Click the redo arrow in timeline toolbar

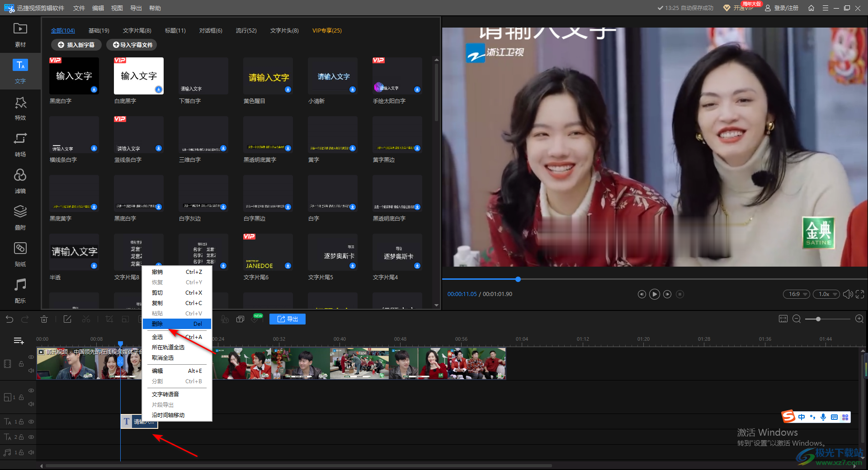25,319
